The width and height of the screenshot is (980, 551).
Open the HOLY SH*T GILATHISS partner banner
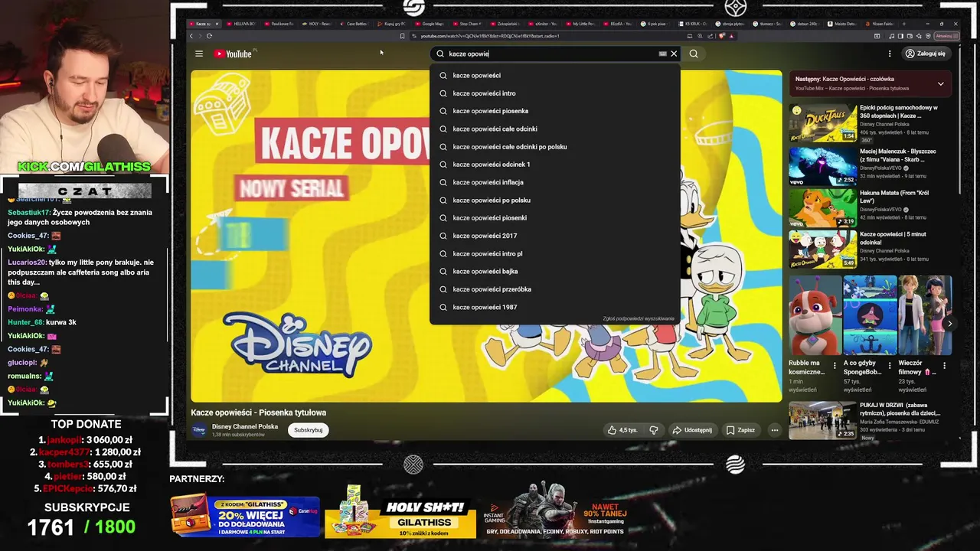click(x=400, y=512)
